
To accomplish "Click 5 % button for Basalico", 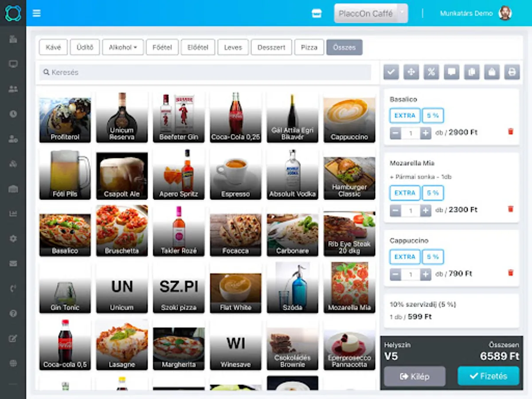I will tap(433, 115).
